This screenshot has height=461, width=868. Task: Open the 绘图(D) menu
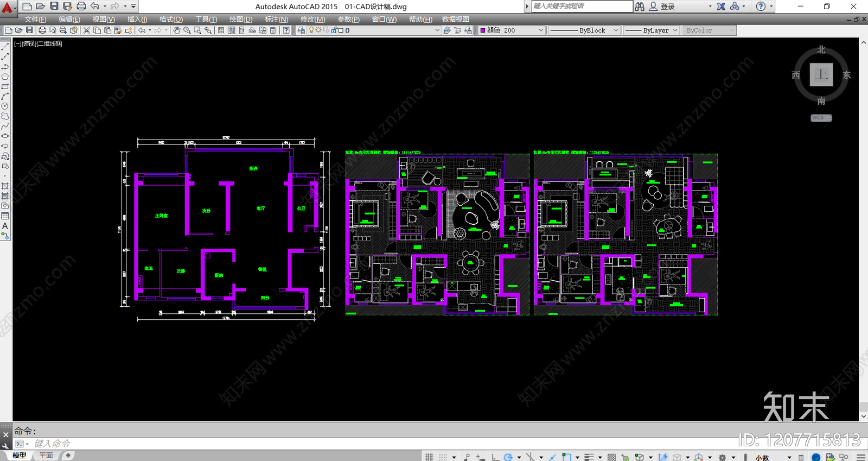[241, 19]
